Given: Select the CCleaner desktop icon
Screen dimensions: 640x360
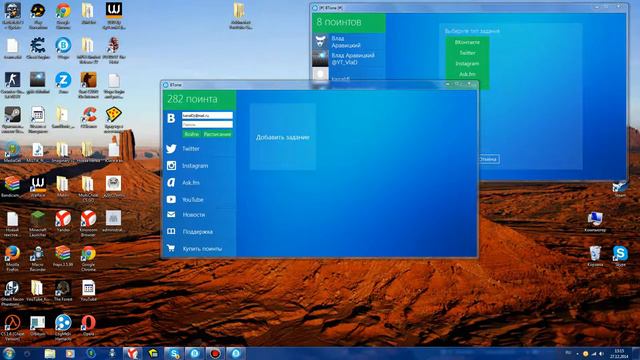Looking at the screenshot, I should (89, 118).
